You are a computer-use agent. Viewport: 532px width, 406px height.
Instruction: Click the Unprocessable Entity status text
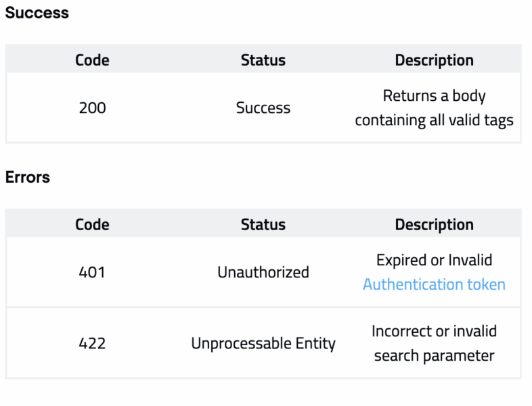[263, 343]
